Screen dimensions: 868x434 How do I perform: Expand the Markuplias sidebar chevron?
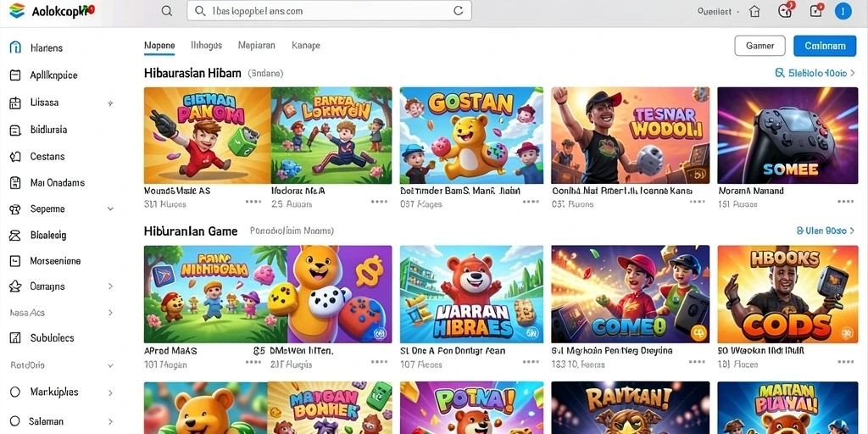(110, 392)
